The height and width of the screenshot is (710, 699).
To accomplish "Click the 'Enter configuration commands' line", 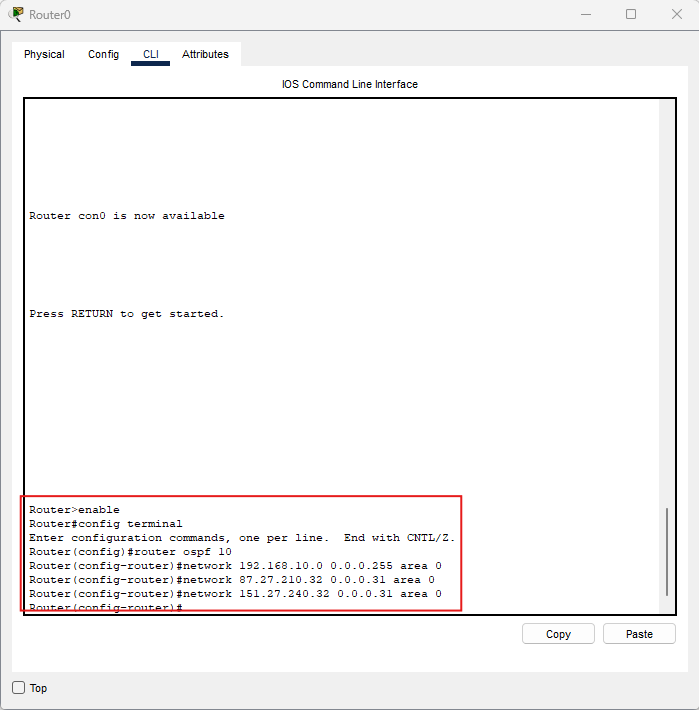I will (242, 538).
